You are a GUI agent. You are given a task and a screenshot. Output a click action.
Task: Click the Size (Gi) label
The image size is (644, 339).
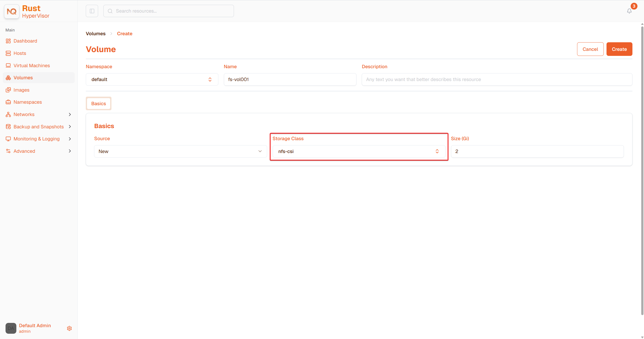pos(460,139)
